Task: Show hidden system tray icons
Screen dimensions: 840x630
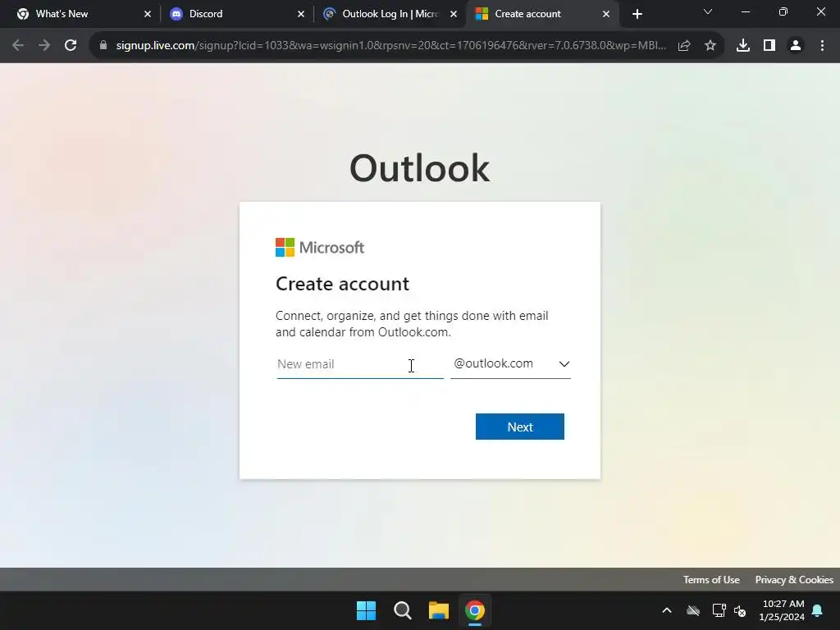Action: [x=667, y=610]
